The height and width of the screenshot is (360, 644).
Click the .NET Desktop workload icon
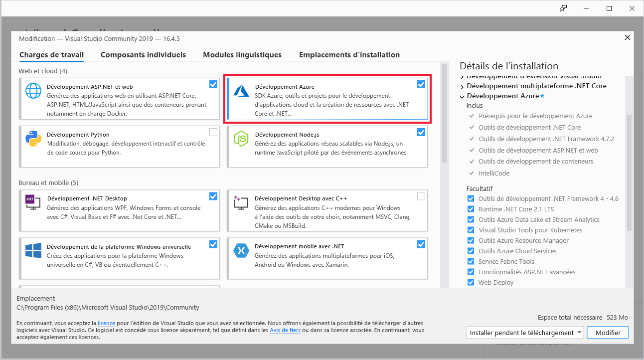coord(33,202)
